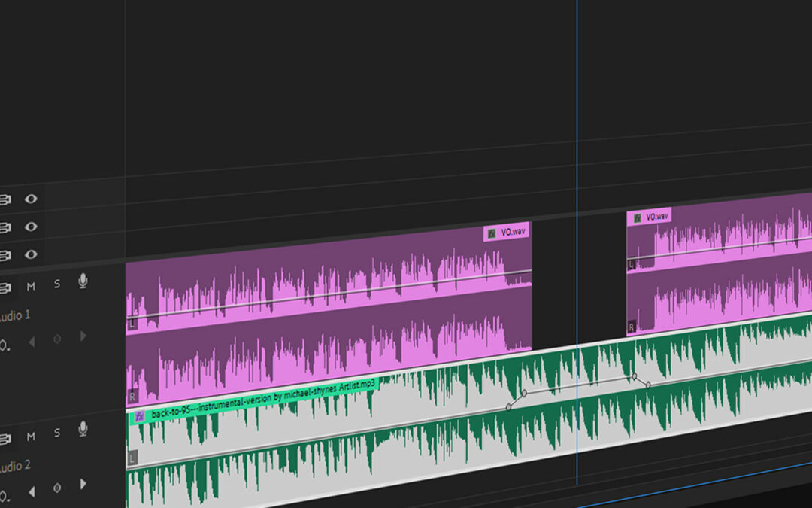Select the third volume keyframe on music clip
Viewport: 812px width, 508px height.
point(635,377)
